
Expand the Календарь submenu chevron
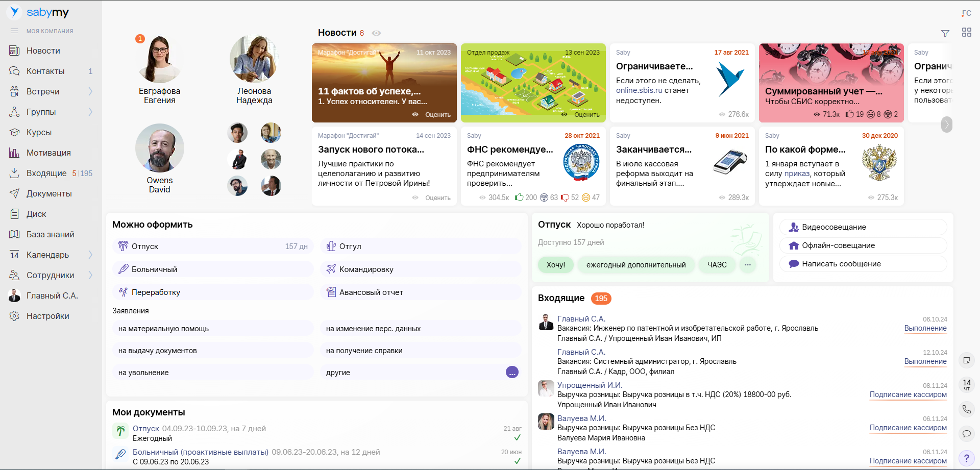tap(90, 255)
